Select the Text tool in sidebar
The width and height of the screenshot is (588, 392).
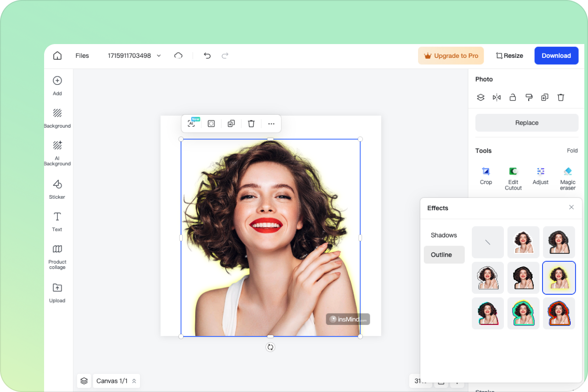point(57,222)
